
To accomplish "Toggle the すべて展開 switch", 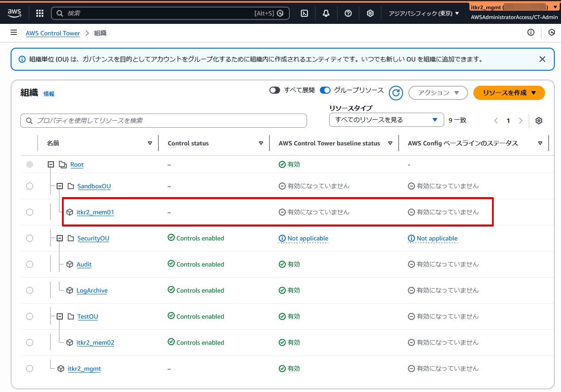I will [275, 90].
